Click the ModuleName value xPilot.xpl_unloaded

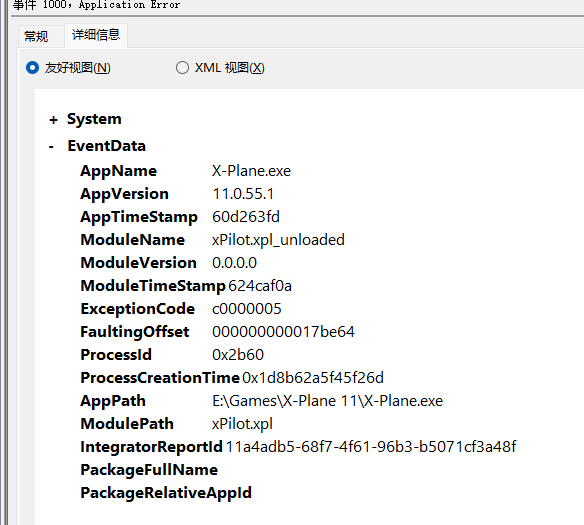coord(278,240)
